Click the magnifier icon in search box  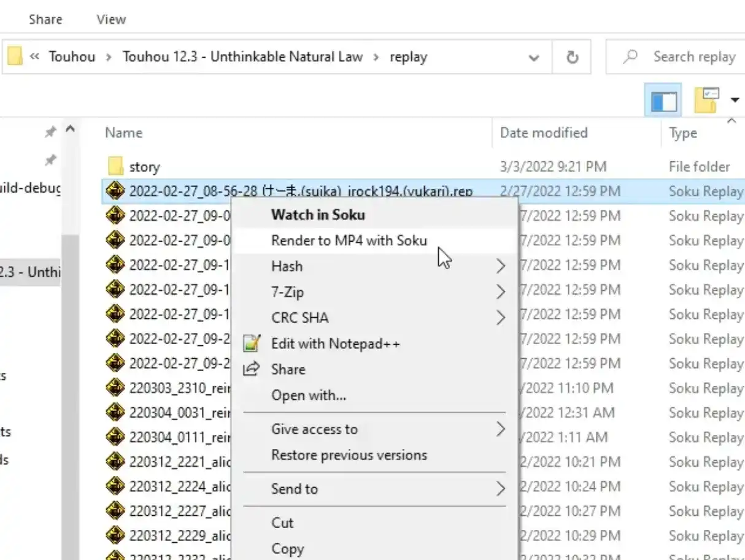click(x=630, y=57)
